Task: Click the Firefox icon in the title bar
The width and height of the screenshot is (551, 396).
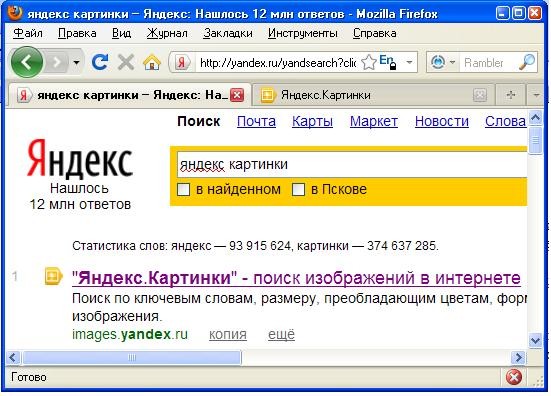Action: click(15, 13)
